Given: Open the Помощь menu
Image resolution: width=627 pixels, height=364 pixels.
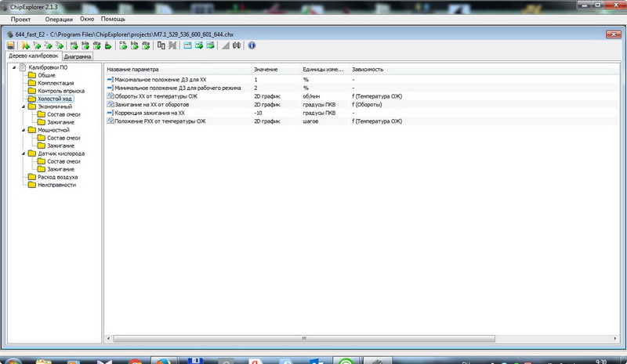Looking at the screenshot, I should 113,17.
